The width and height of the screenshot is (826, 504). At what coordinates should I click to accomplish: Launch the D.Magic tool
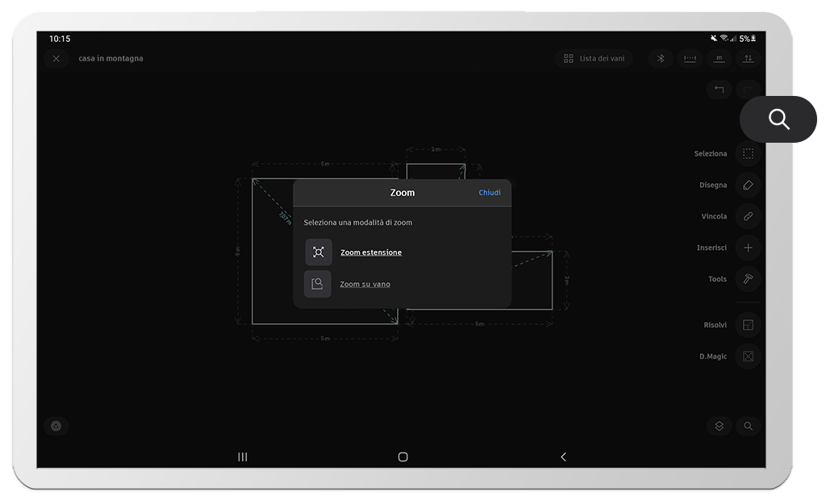click(748, 356)
